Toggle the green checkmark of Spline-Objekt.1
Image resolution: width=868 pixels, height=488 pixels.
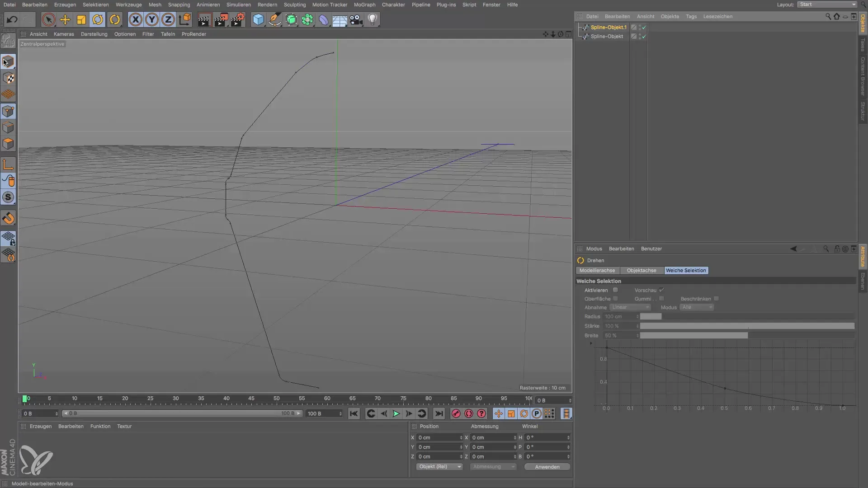(x=644, y=27)
